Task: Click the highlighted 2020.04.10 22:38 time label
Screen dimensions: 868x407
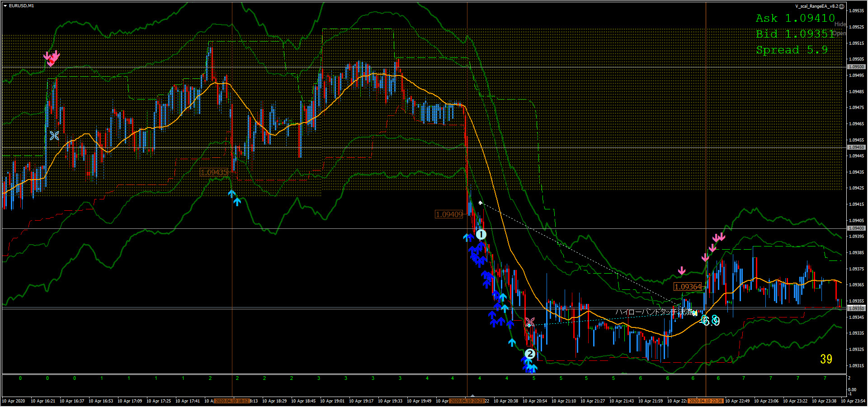Action: click(705, 401)
